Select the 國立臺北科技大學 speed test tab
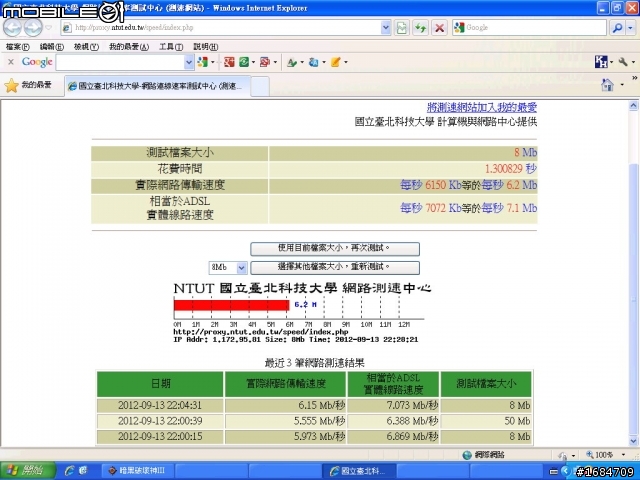The width and height of the screenshot is (640, 480). (x=158, y=86)
